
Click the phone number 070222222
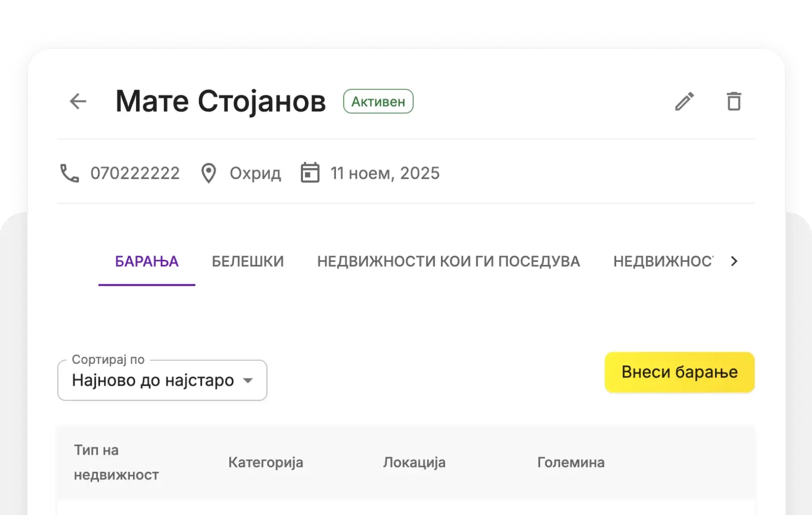pos(135,174)
